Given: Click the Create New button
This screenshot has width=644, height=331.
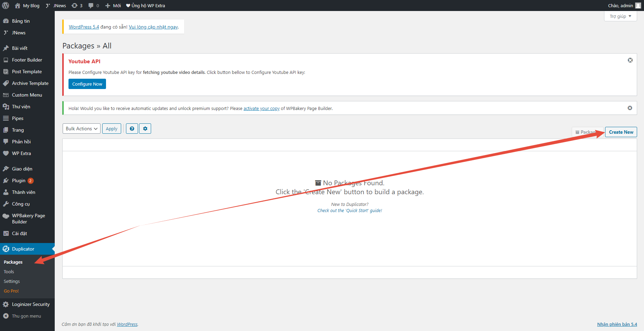Looking at the screenshot, I should click(621, 132).
